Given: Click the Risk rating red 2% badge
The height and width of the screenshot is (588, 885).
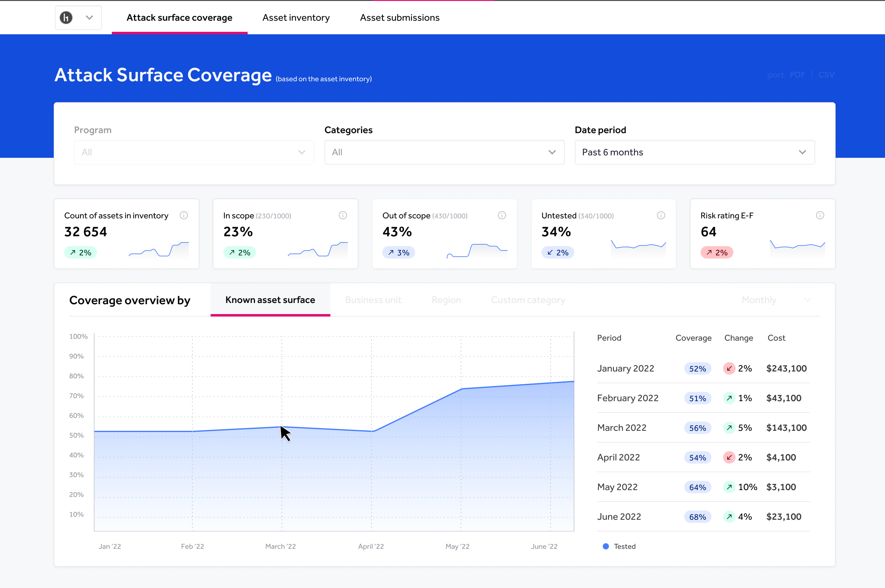Looking at the screenshot, I should [717, 252].
